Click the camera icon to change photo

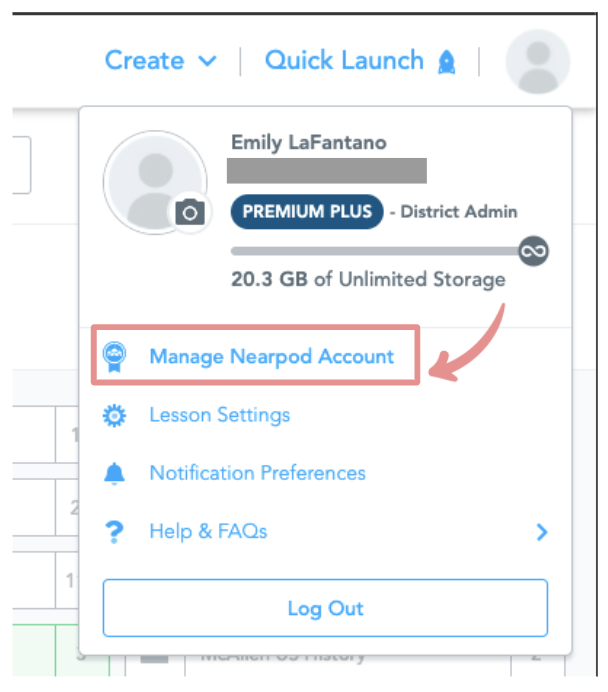click(190, 212)
